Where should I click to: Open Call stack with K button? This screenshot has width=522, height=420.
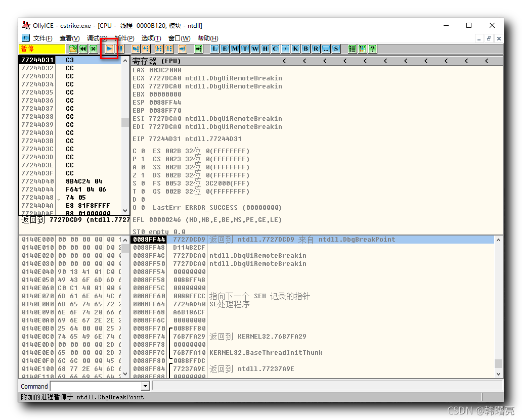(x=295, y=49)
